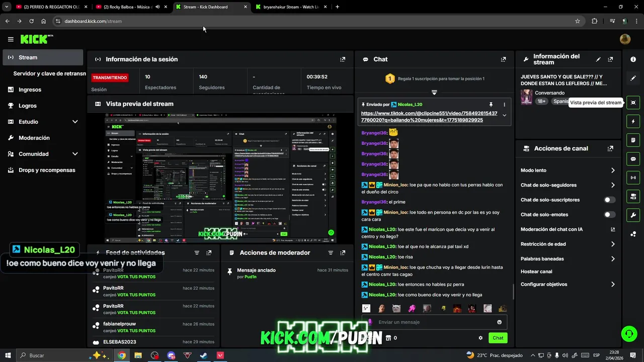Screen dimensions: 644x362
Task: Click Nicolas_L20 username in pinned message
Action: (410, 105)
